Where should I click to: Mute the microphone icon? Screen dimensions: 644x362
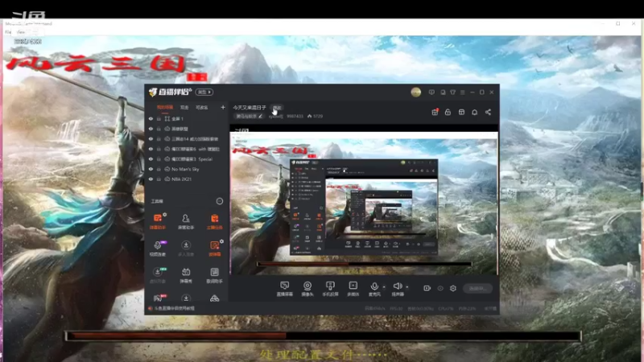(x=374, y=286)
